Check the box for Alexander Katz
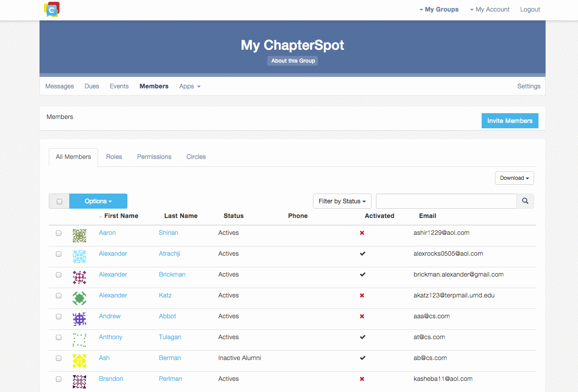 pos(59,296)
